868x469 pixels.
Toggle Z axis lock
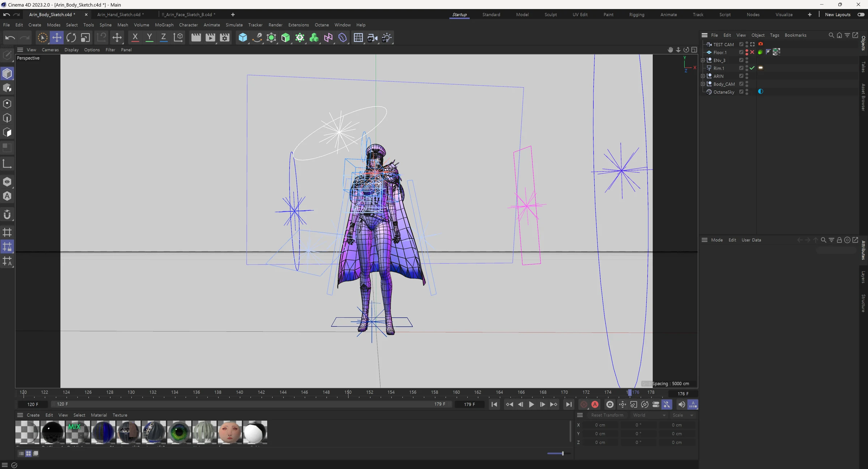tap(163, 38)
